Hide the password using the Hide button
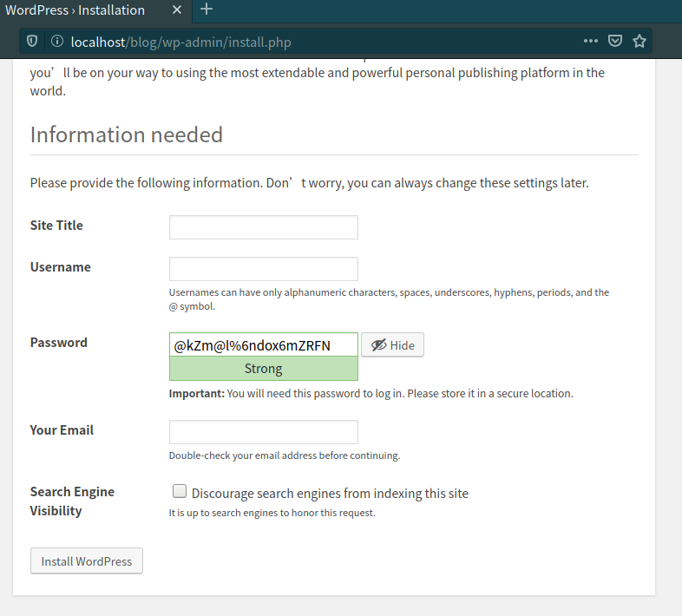This screenshot has width=682, height=616. [392, 345]
